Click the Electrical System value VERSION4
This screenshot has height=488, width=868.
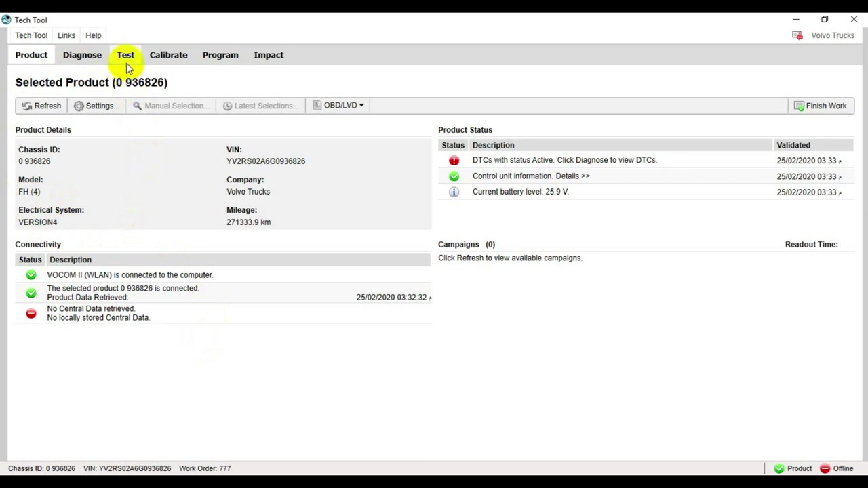(x=37, y=222)
